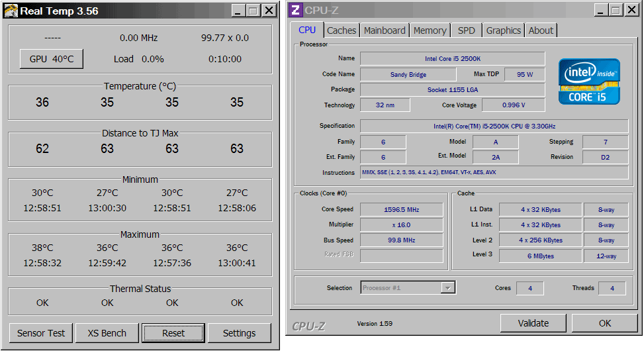Reset the min/max temperature readings

pyautogui.click(x=173, y=333)
